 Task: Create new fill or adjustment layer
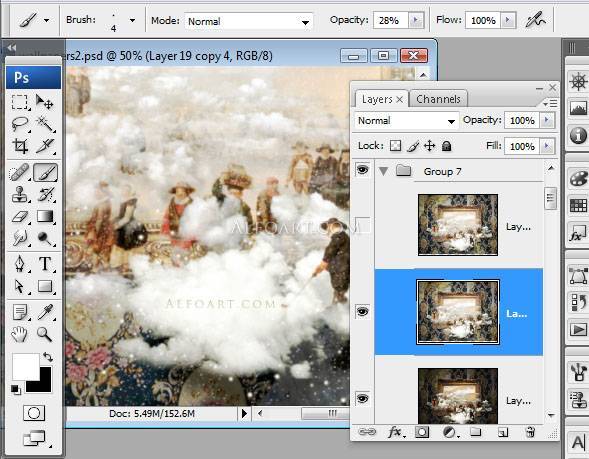(450, 432)
